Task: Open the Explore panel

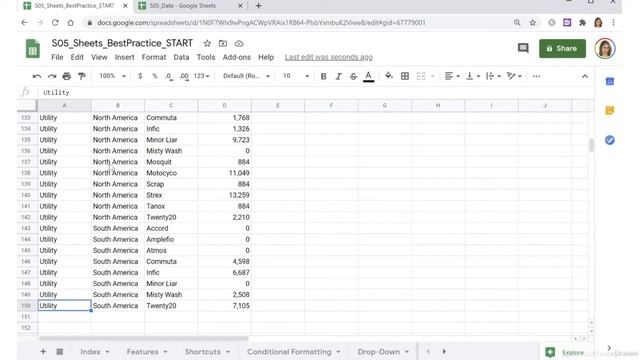Action: coord(565,352)
